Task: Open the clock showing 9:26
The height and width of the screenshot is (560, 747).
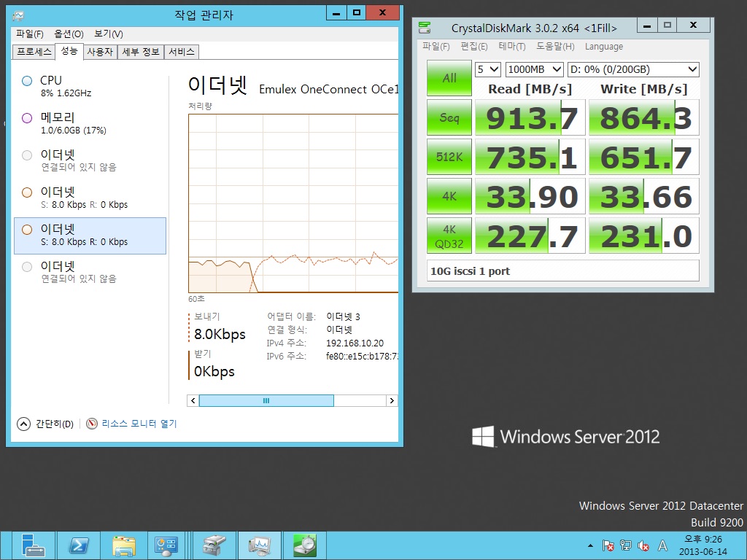Action: [703, 545]
